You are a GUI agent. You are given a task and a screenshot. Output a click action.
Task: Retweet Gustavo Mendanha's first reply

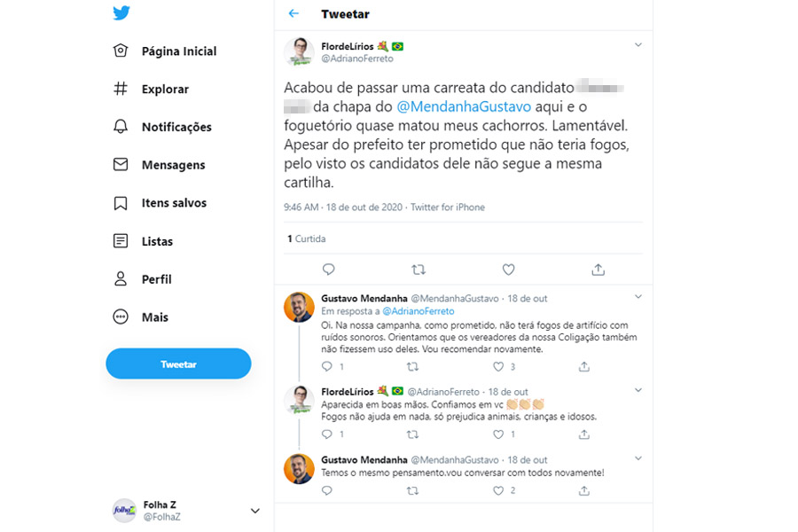point(411,366)
